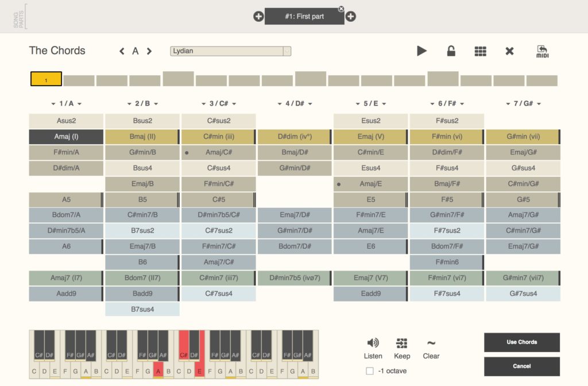Select the D#min7b5 (ivø7) chord
The width and height of the screenshot is (588, 386).
(295, 278)
